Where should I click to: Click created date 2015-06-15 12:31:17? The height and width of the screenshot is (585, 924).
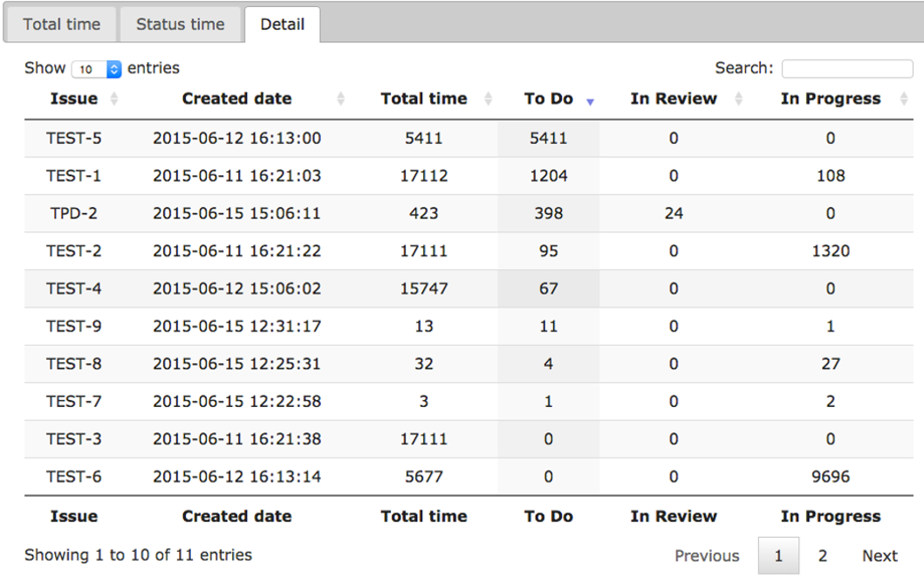(237, 326)
